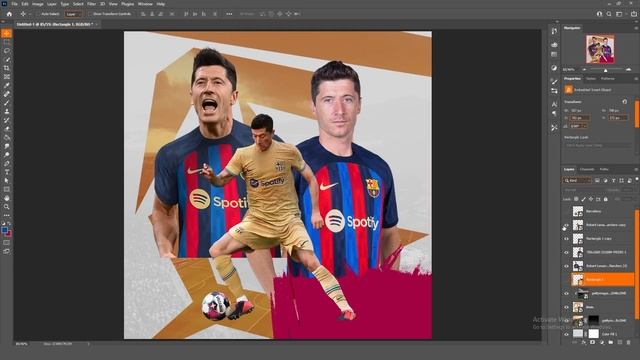
Task: Switch to the Channels tab
Action: tap(587, 169)
